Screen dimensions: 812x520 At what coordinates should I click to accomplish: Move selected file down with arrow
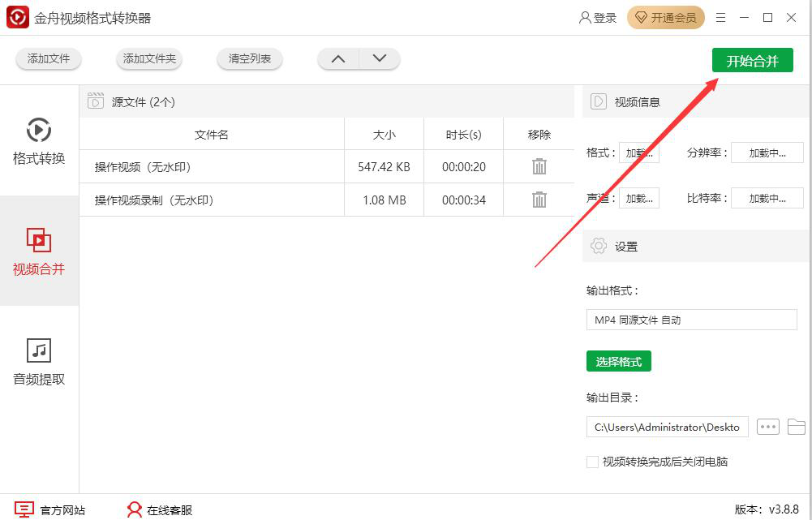[379, 58]
